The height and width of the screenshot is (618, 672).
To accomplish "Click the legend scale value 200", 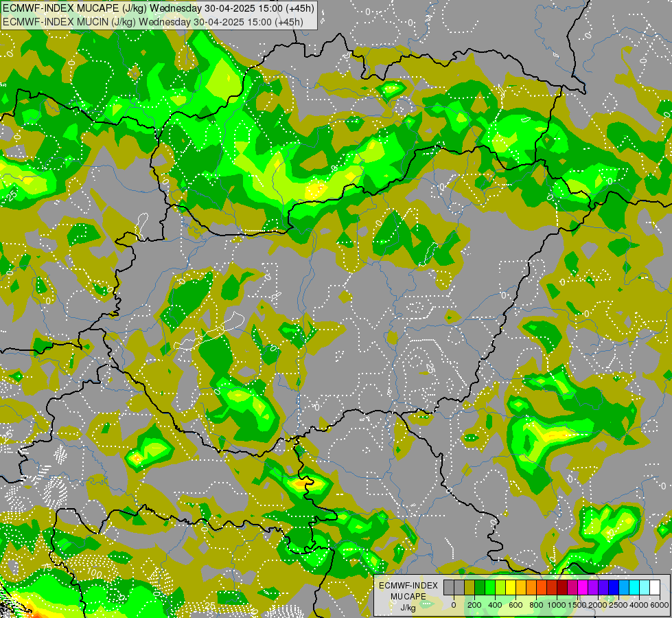I will click(474, 605).
